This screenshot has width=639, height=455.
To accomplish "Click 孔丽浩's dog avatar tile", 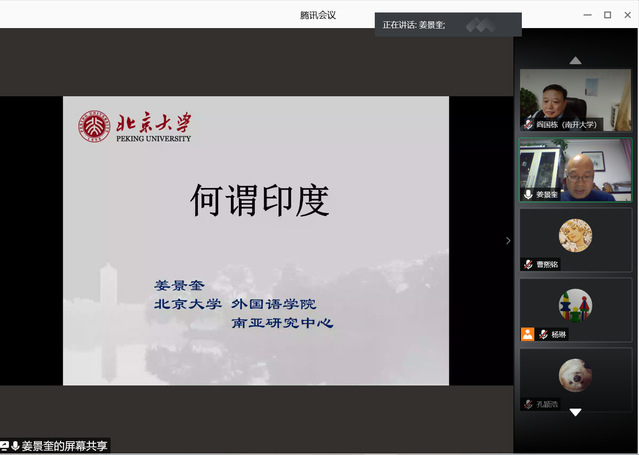I will [575, 375].
